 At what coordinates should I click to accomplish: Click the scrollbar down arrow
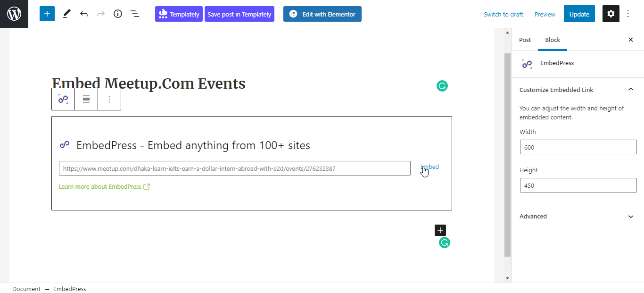(507, 278)
